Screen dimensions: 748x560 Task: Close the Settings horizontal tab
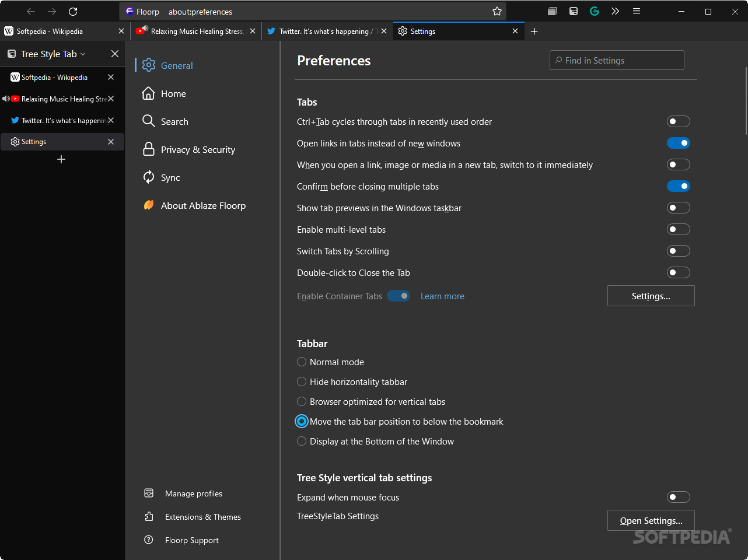pyautogui.click(x=515, y=32)
